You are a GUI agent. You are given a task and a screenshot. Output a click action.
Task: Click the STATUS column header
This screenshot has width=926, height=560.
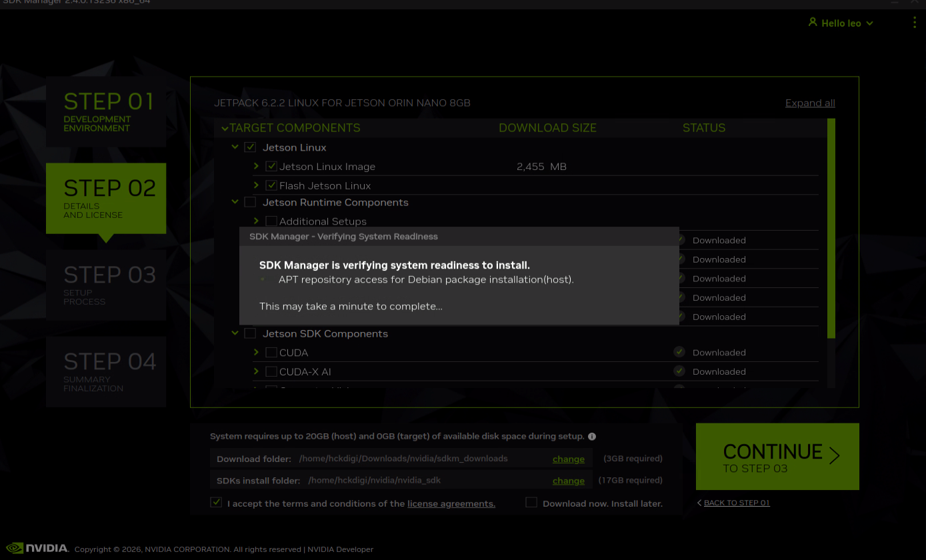tap(704, 128)
